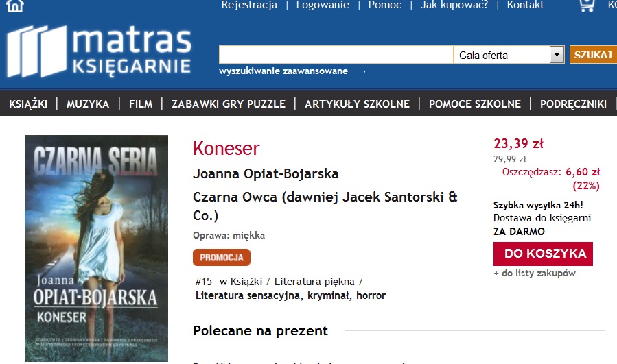
Task: Open ZABAWKI GRY PUZZLE category
Action: click(x=229, y=104)
